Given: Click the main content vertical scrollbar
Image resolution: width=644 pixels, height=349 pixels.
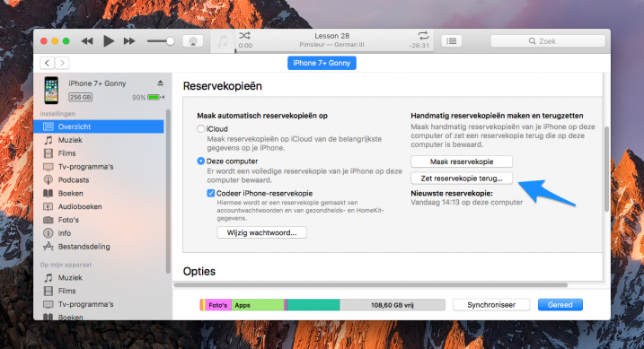Looking at the screenshot, I should coord(606,169).
